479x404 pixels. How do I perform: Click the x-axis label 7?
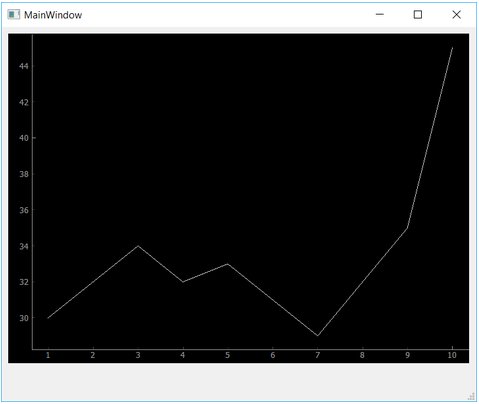tap(318, 355)
